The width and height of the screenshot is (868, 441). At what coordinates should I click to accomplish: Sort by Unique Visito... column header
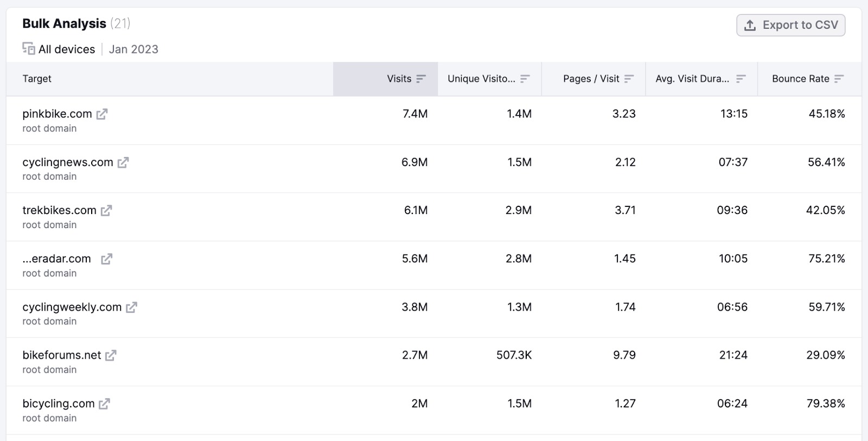(490, 79)
